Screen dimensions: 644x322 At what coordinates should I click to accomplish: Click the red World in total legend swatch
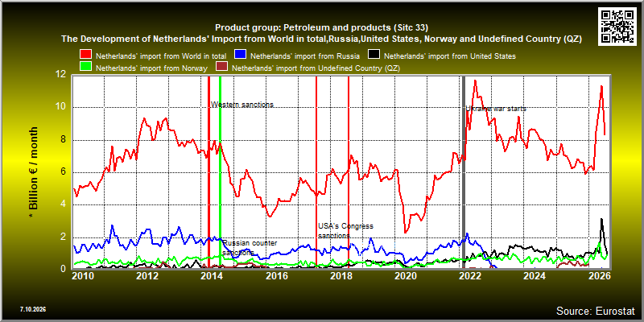click(x=86, y=56)
